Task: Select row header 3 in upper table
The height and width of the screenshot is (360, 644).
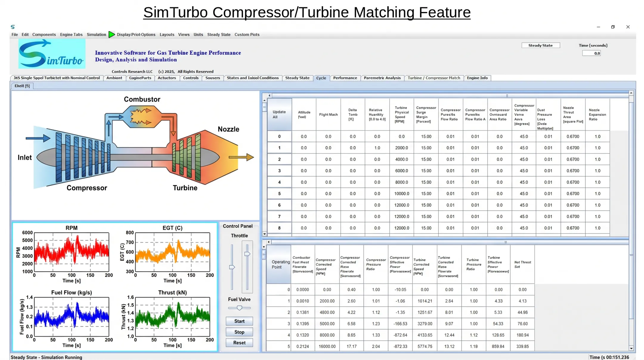Action: pos(279,171)
